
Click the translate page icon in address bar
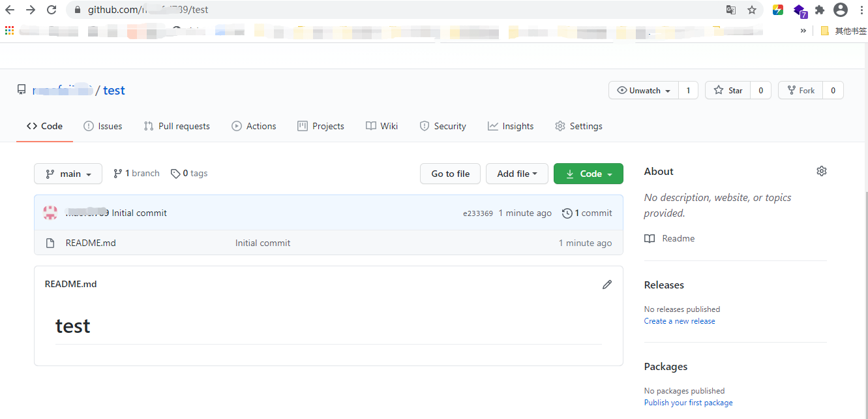click(x=731, y=10)
